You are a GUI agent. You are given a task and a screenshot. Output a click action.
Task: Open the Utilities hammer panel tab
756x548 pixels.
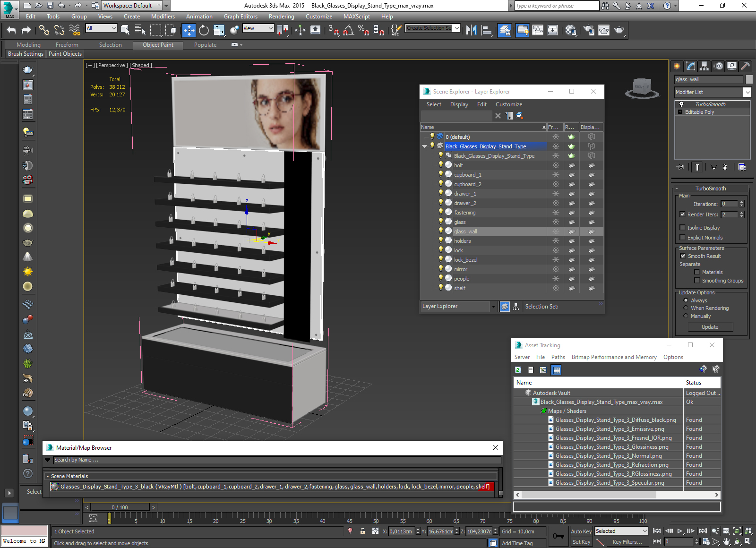[745, 66]
